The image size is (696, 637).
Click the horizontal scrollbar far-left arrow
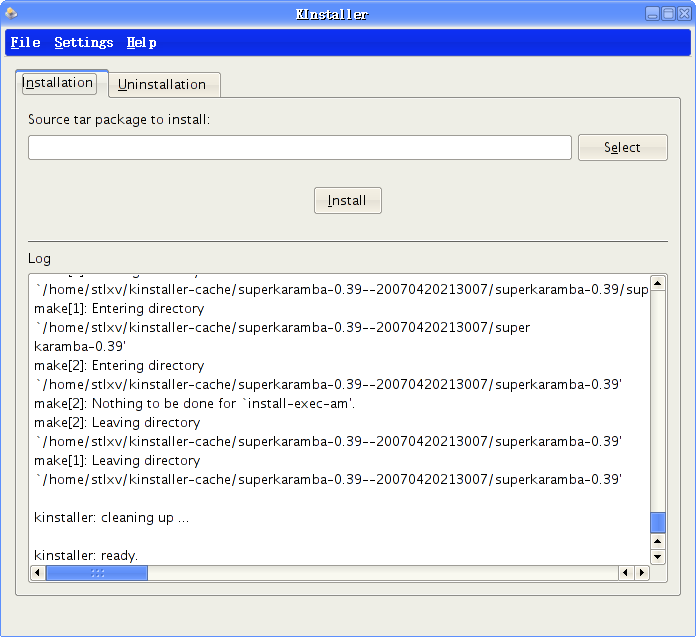[x=37, y=573]
